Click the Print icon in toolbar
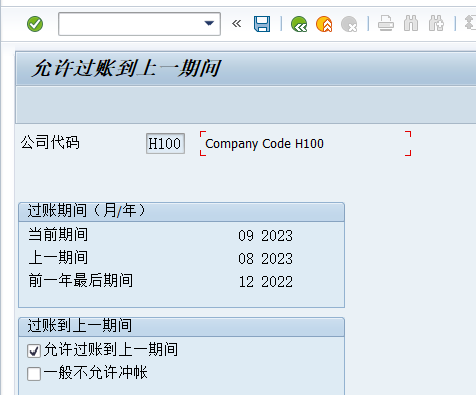The height and width of the screenshot is (395, 476). click(386, 24)
